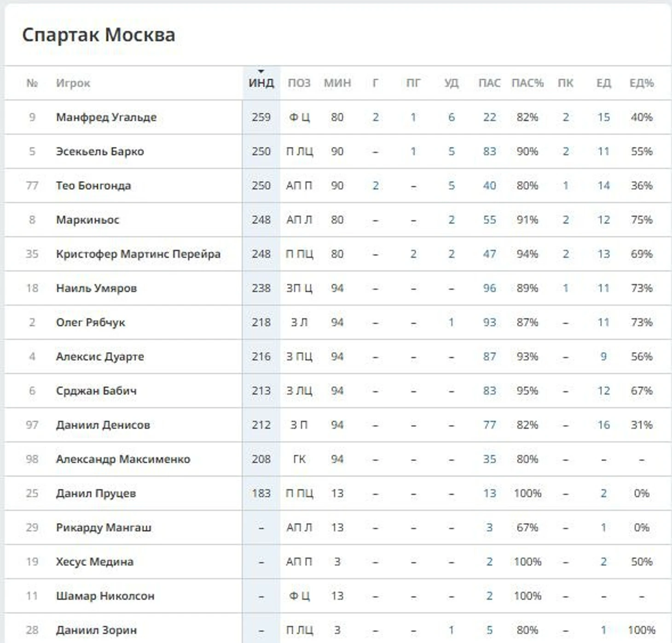Click the sort arrow above ИНД

[261, 71]
